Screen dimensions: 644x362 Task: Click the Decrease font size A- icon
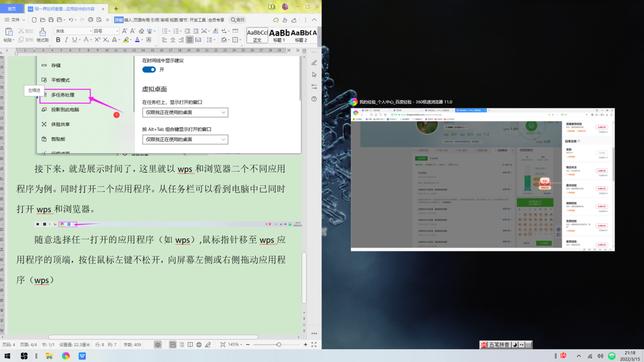(133, 31)
